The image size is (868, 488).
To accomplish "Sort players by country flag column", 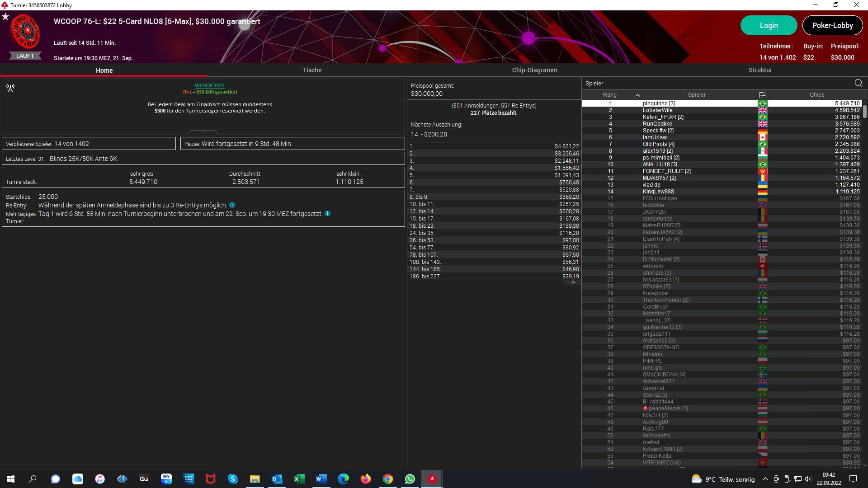I will click(x=762, y=94).
